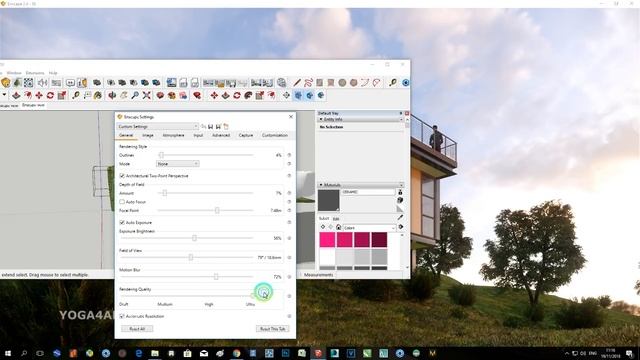
Task: Click the current material preview thumbnail
Action: click(329, 200)
